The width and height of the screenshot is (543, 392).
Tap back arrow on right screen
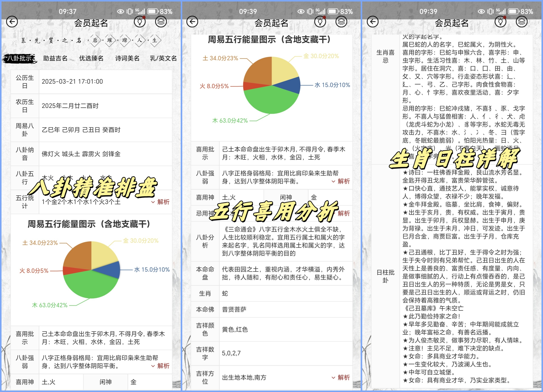coord(373,22)
